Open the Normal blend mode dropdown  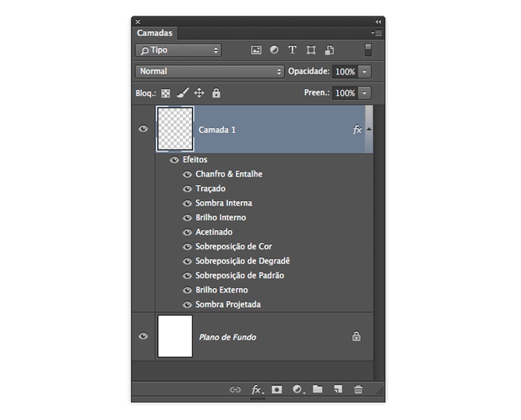point(210,72)
